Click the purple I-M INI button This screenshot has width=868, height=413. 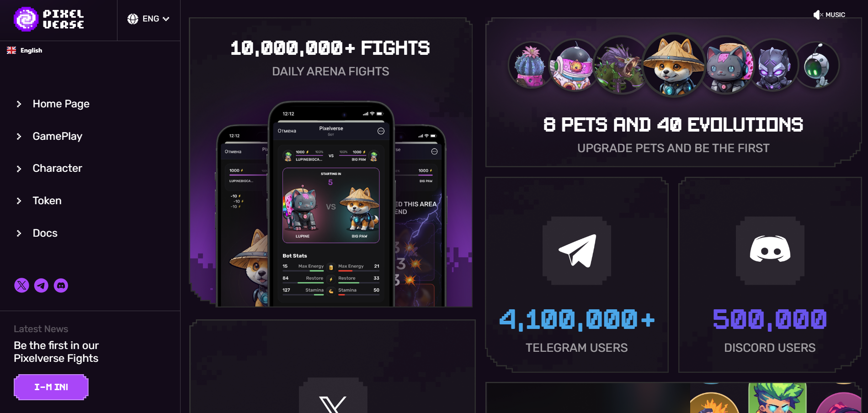(x=51, y=387)
